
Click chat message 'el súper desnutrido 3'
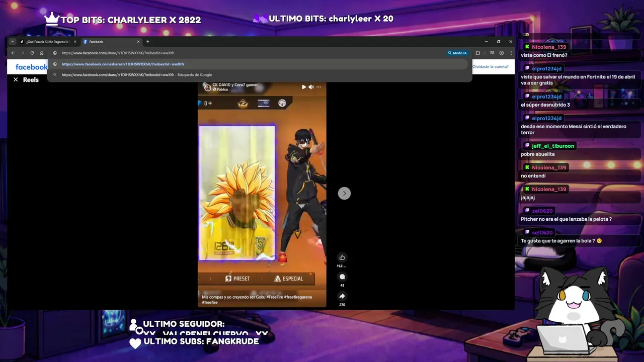coord(545,105)
